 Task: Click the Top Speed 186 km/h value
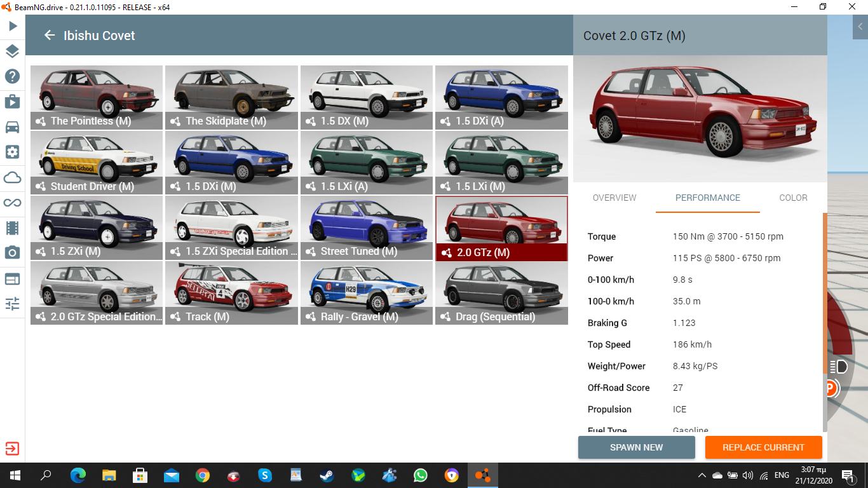point(693,344)
